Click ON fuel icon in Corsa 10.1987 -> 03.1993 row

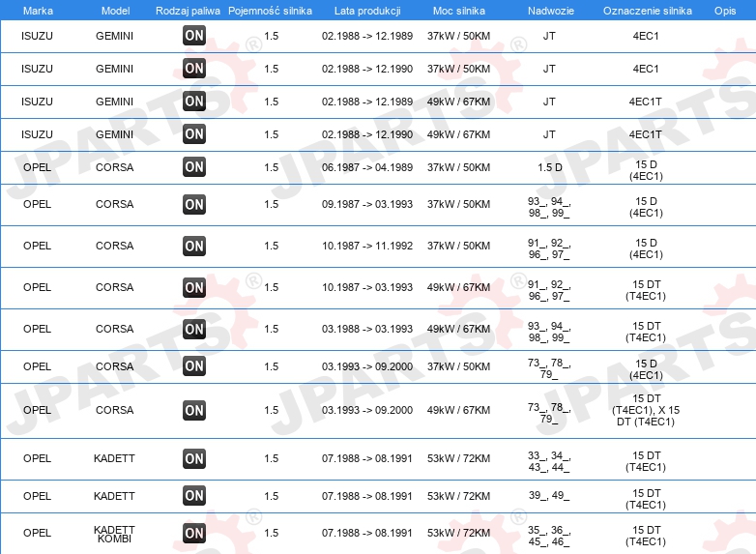click(194, 287)
